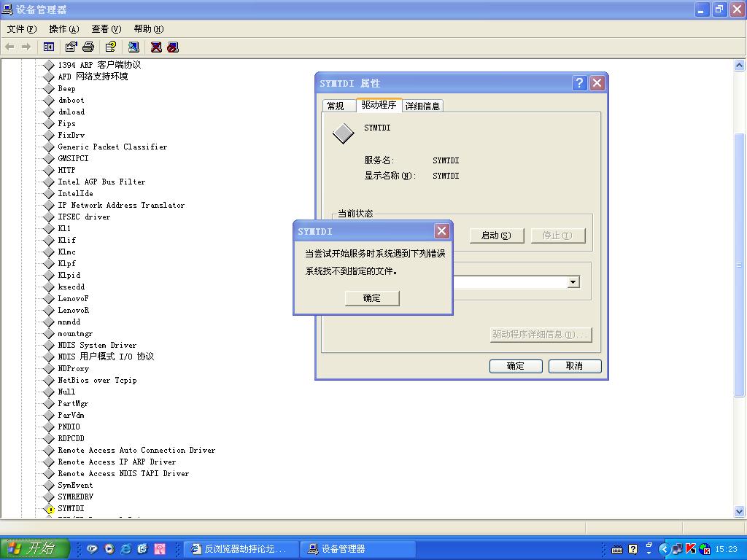Click the 15:23 clock in the tray
The height and width of the screenshot is (560, 747).
tap(726, 549)
